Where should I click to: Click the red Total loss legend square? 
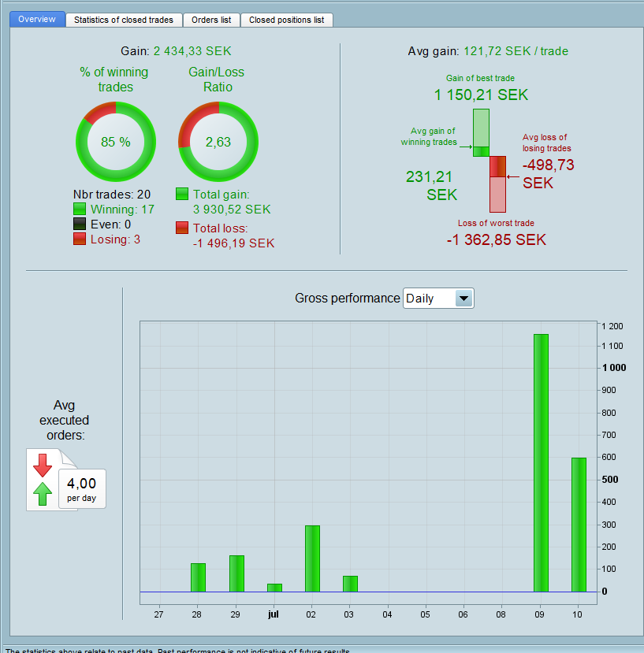[x=182, y=228]
